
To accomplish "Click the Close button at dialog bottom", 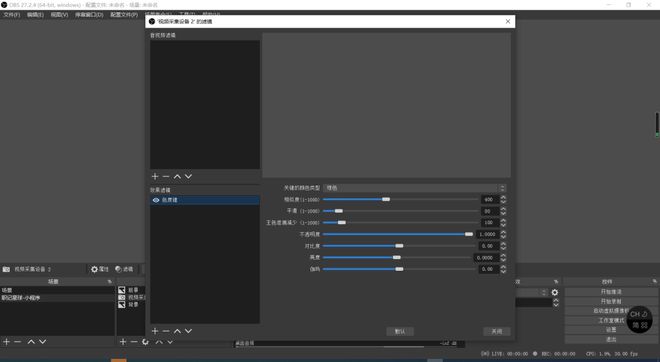I will (x=497, y=332).
